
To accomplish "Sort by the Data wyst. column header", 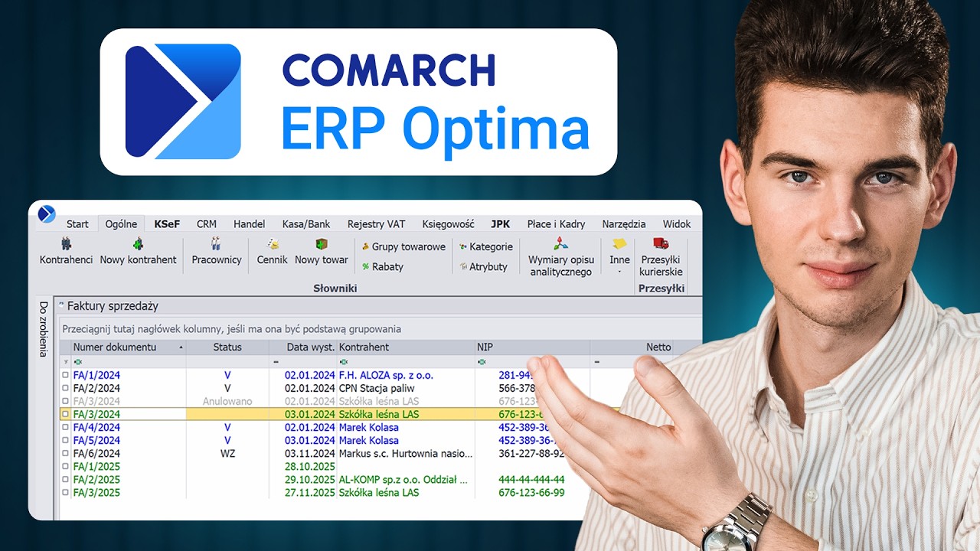I will [x=303, y=347].
